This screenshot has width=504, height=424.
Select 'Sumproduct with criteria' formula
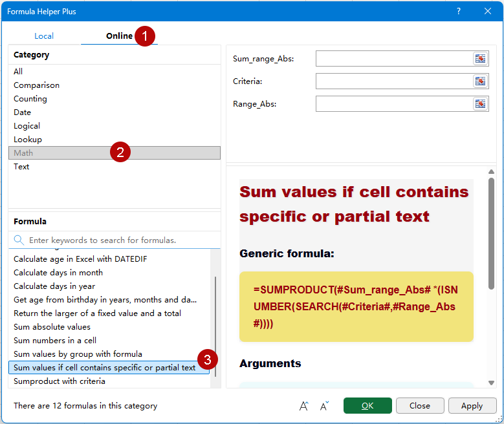109,381
